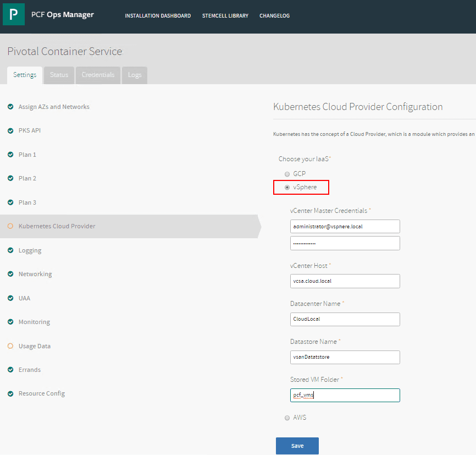Choose the AWS radio button
The width and height of the screenshot is (476, 455).
(287, 418)
